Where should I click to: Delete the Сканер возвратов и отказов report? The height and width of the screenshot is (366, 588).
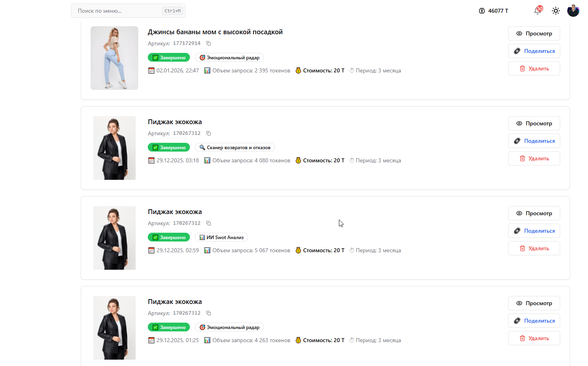point(534,158)
